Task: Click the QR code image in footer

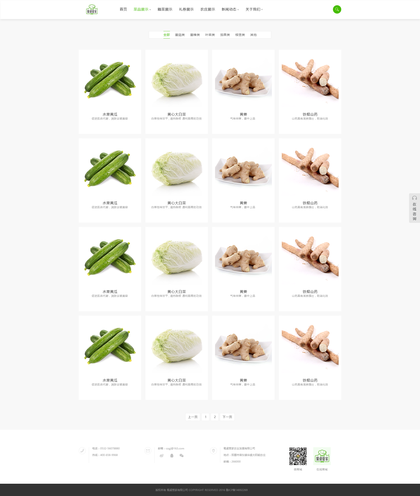Action: click(x=298, y=456)
